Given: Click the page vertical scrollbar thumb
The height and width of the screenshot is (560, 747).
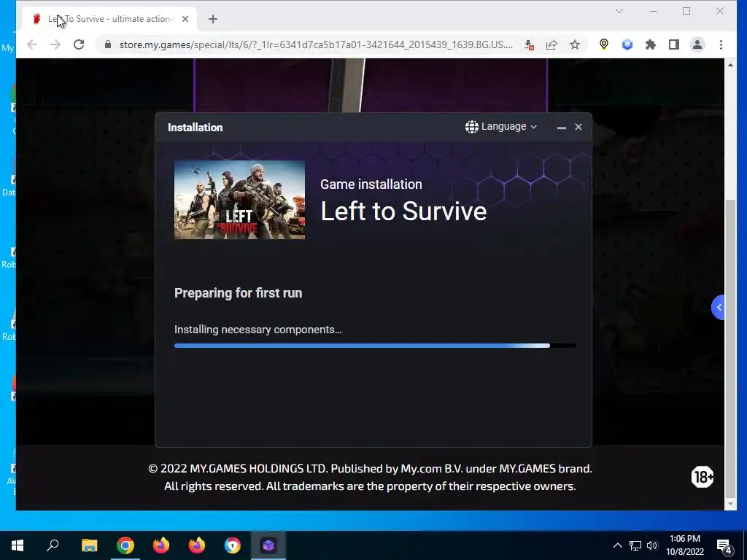Looking at the screenshot, I should [x=729, y=348].
